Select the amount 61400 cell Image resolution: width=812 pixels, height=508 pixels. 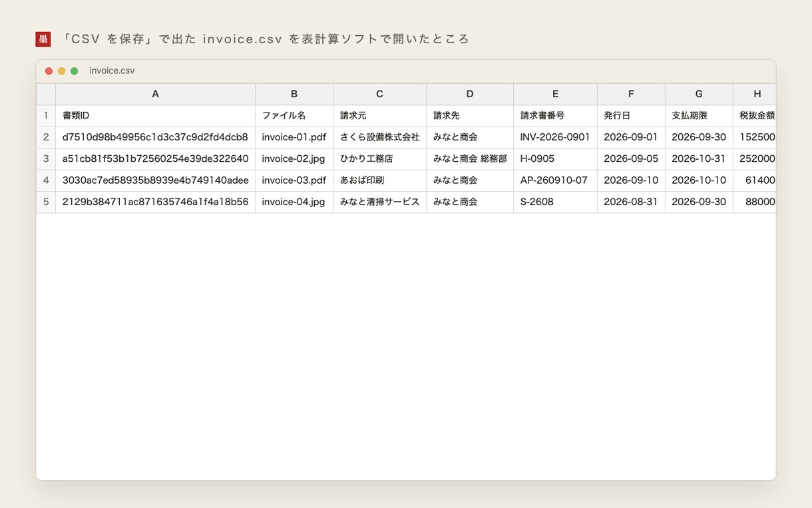coord(755,180)
